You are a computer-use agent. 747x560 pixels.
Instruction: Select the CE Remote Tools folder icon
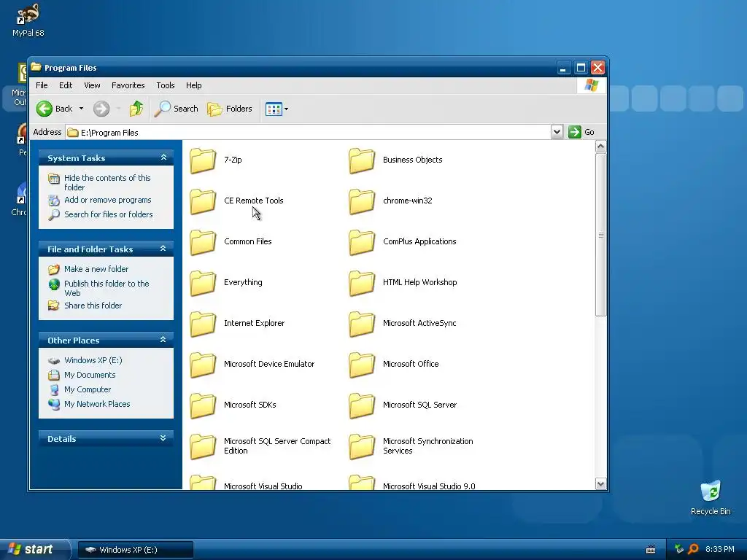click(x=203, y=201)
